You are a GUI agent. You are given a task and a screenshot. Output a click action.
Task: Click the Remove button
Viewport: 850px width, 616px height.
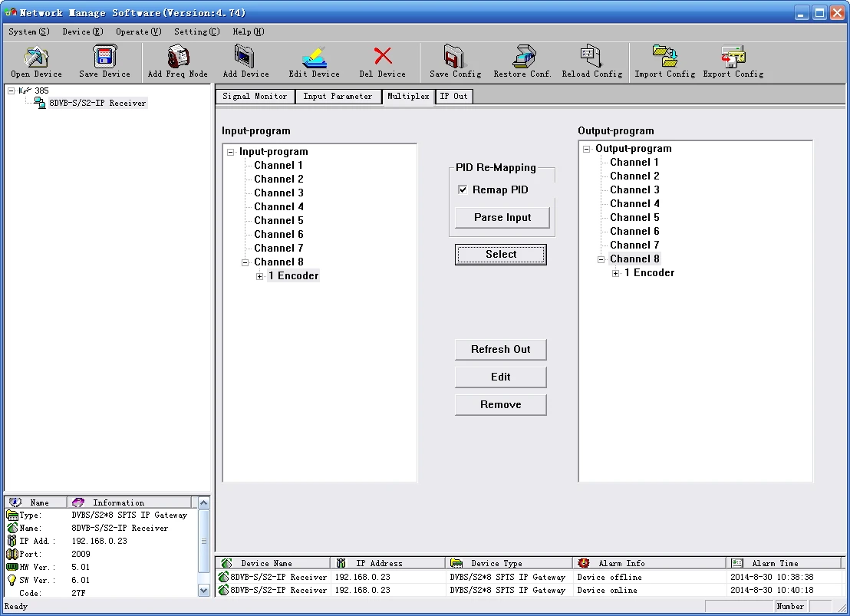point(501,404)
